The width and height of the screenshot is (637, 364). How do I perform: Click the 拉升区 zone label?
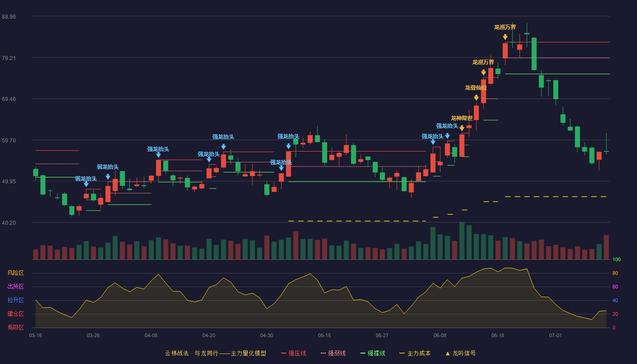[15, 300]
